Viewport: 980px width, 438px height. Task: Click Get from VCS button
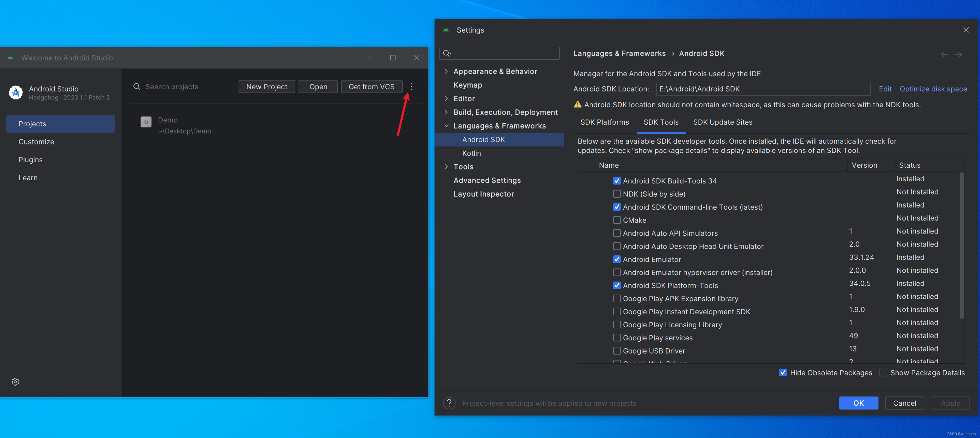[371, 87]
